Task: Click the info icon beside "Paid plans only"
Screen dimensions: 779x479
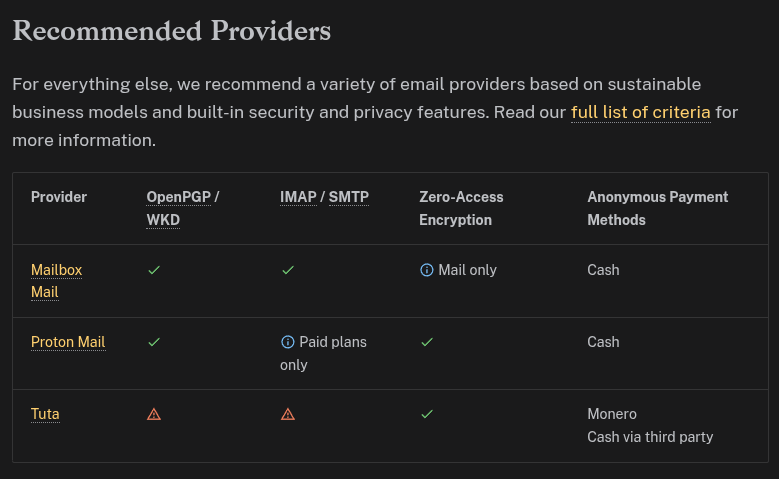Action: point(288,342)
